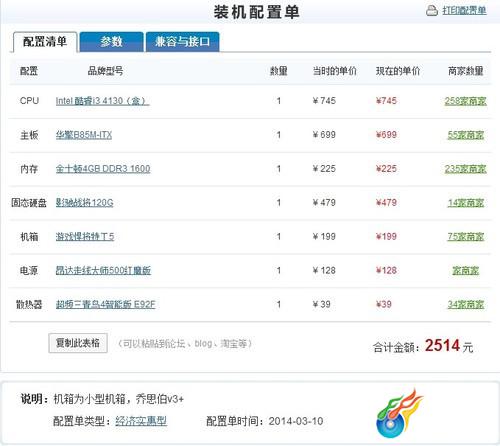Click the colorful flame logo icon
This screenshot has width=500, height=446.
400,413
